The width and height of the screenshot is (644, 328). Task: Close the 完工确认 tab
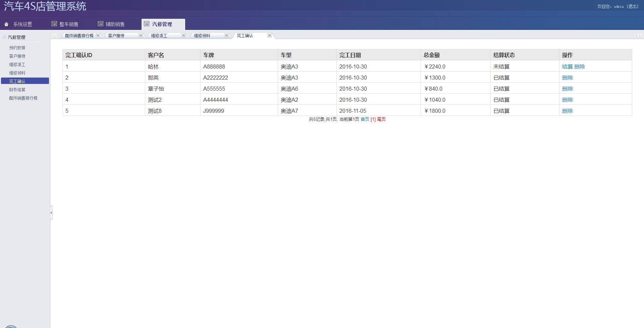pyautogui.click(x=269, y=36)
